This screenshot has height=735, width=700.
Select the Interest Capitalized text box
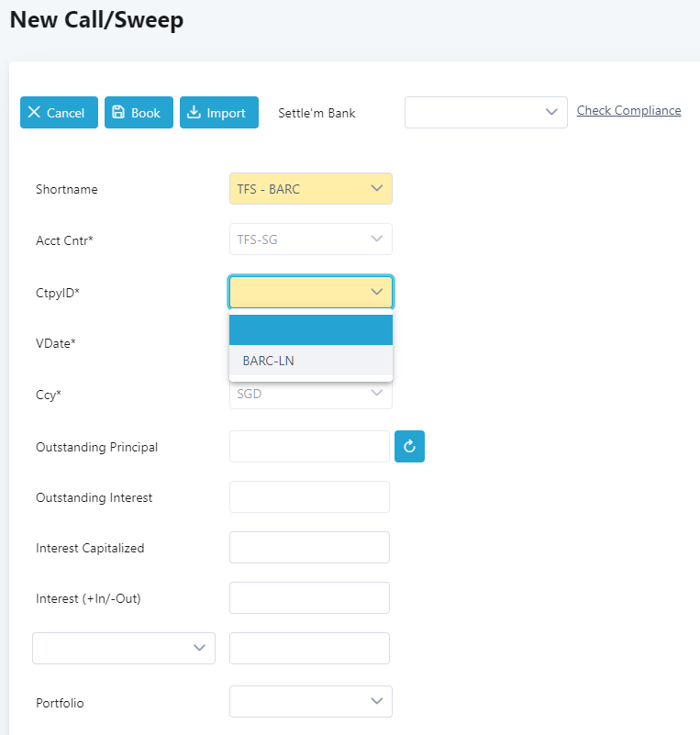[x=309, y=548]
